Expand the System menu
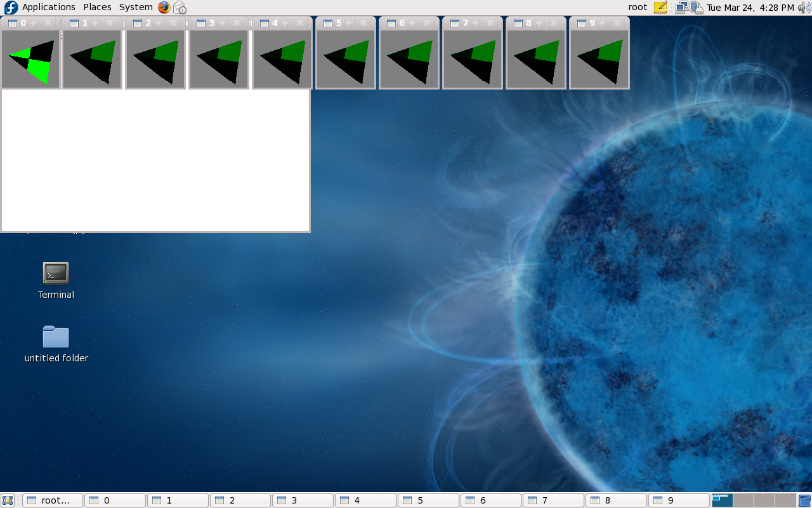The height and width of the screenshot is (508, 812). pos(136,7)
